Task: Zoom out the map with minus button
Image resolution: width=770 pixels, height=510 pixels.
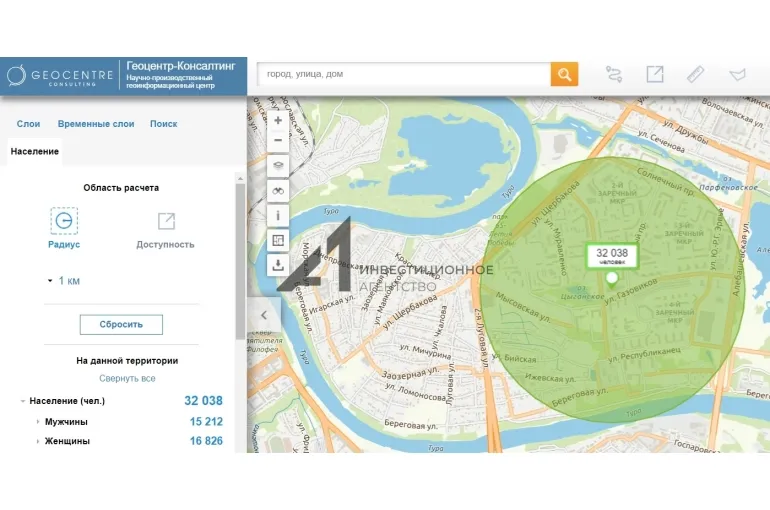Action: pyautogui.click(x=278, y=141)
